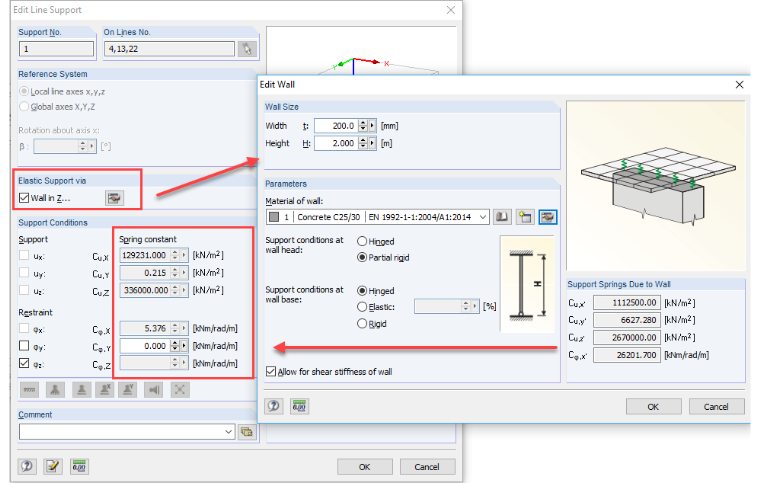Adjust Cφ,Y spring value spinner
Image resolution: width=760 pixels, height=483 pixels.
[175, 346]
